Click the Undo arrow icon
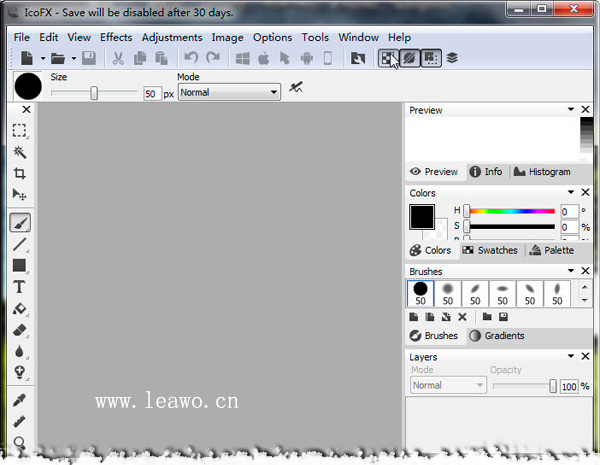This screenshot has height=465, width=600. (x=191, y=58)
